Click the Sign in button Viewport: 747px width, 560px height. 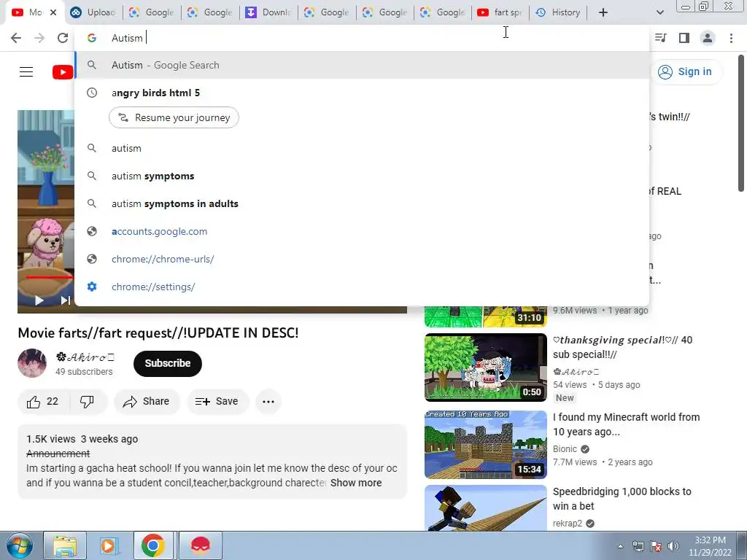(686, 72)
